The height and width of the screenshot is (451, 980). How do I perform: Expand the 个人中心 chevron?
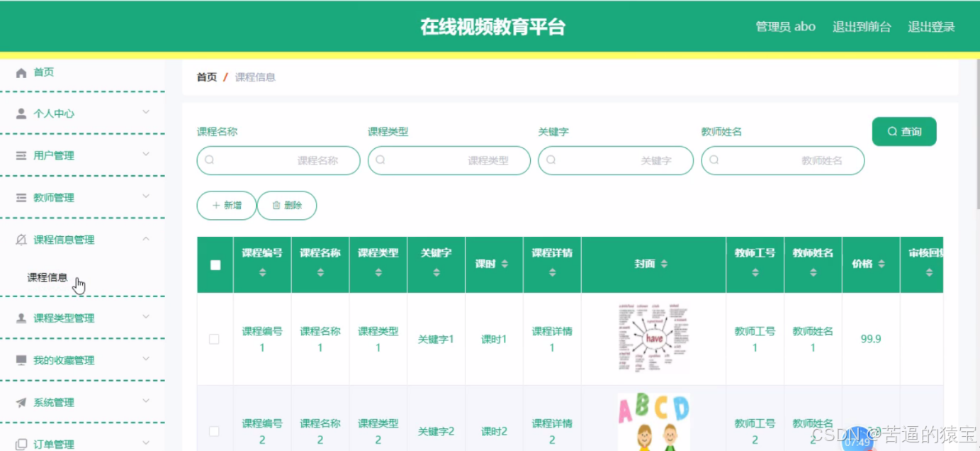(x=146, y=112)
